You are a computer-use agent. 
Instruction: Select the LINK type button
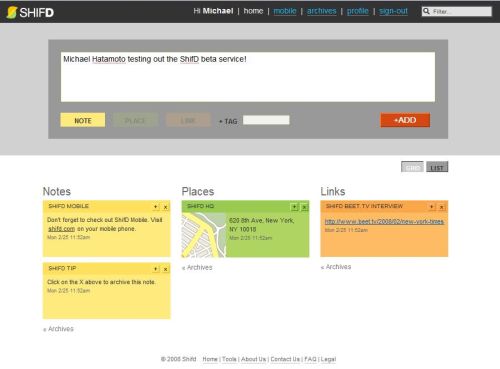coord(188,120)
